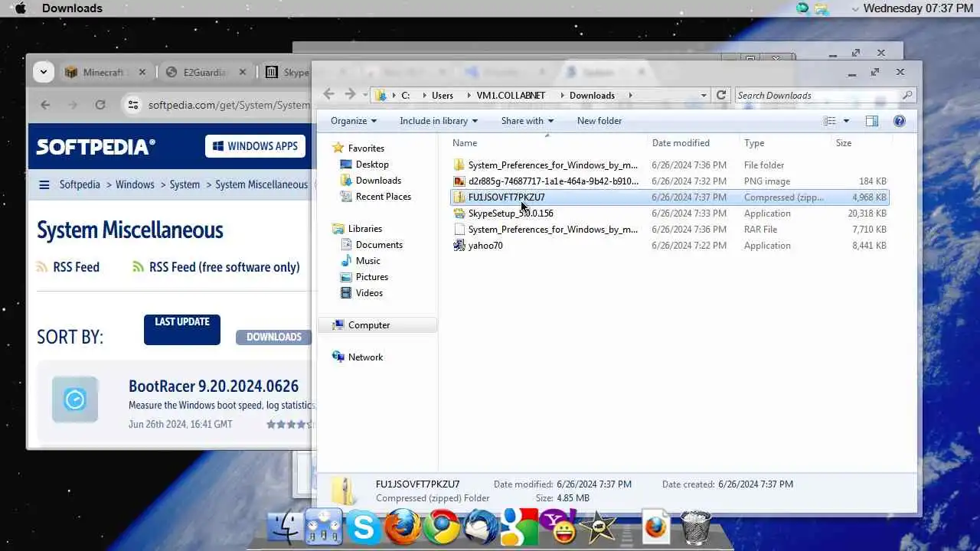The height and width of the screenshot is (551, 980).
Task: Open the Firefox document icon in dock
Action: point(655,527)
